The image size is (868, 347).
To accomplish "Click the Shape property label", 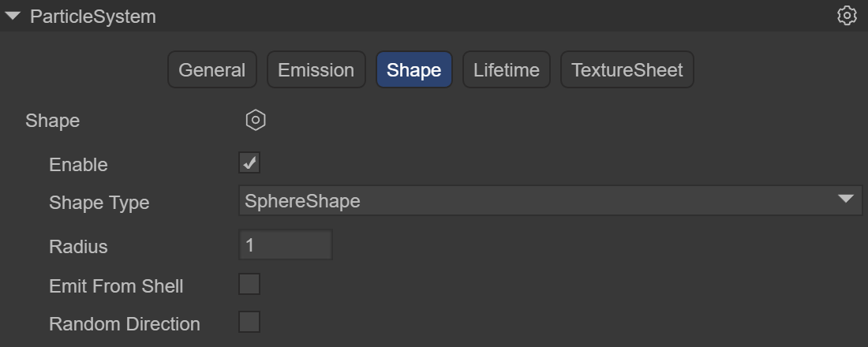I will [52, 121].
